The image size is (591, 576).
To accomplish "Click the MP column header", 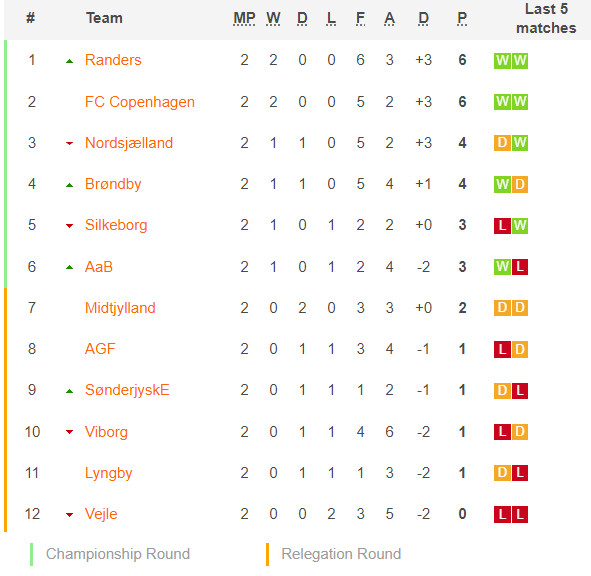I will tap(244, 18).
